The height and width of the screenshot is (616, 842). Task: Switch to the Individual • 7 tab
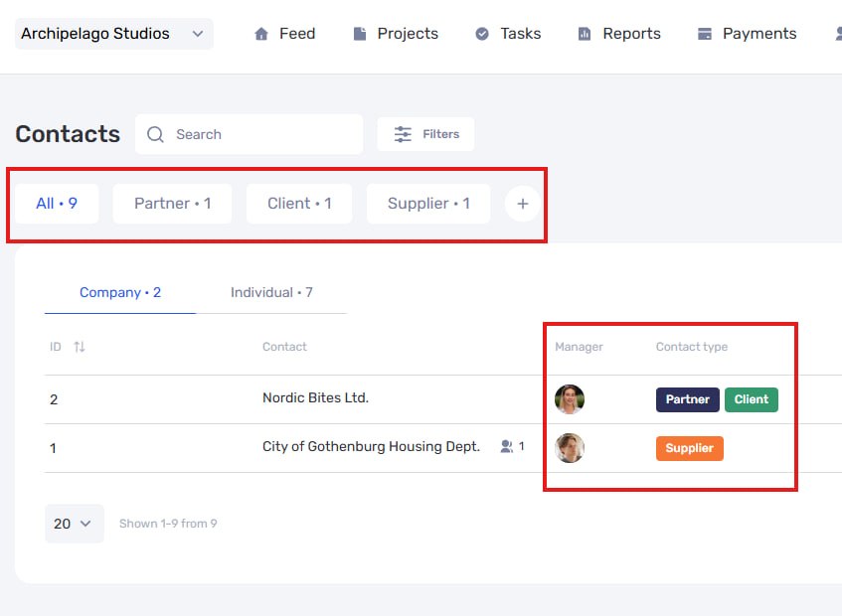coord(271,292)
